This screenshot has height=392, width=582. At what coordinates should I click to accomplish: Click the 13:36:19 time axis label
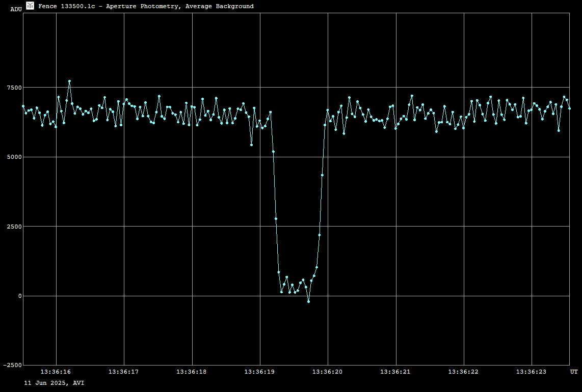260,372
